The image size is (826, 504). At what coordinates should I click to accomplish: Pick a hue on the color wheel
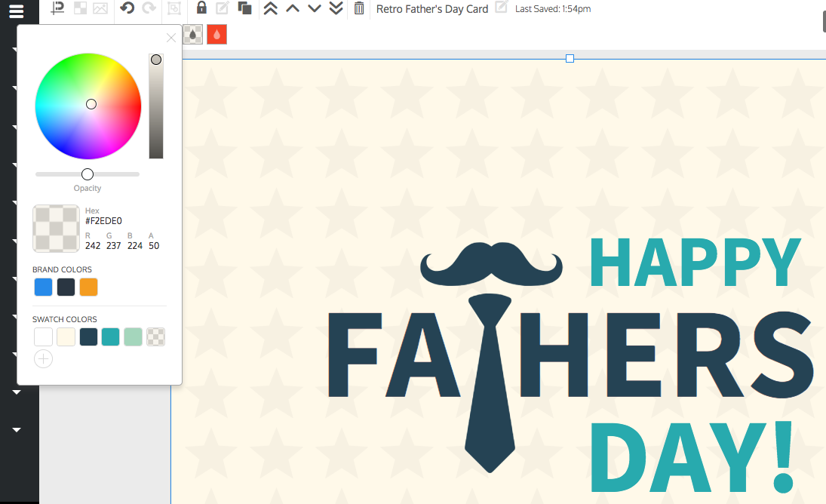88,106
